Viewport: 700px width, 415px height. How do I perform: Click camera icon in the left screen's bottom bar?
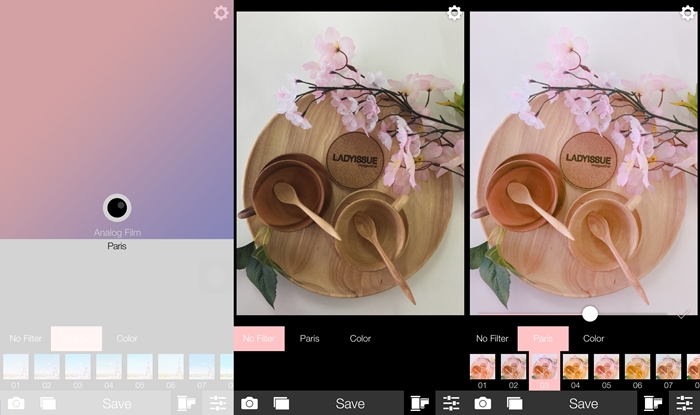click(16, 403)
